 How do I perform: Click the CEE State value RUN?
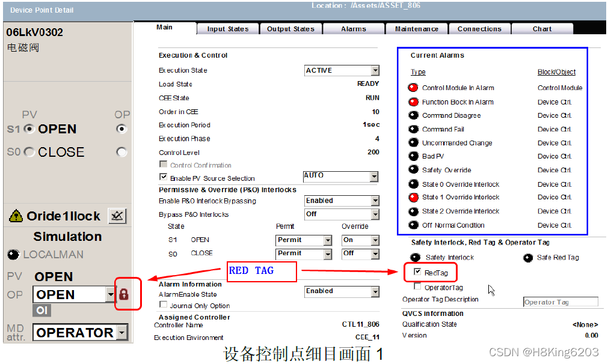(x=372, y=98)
